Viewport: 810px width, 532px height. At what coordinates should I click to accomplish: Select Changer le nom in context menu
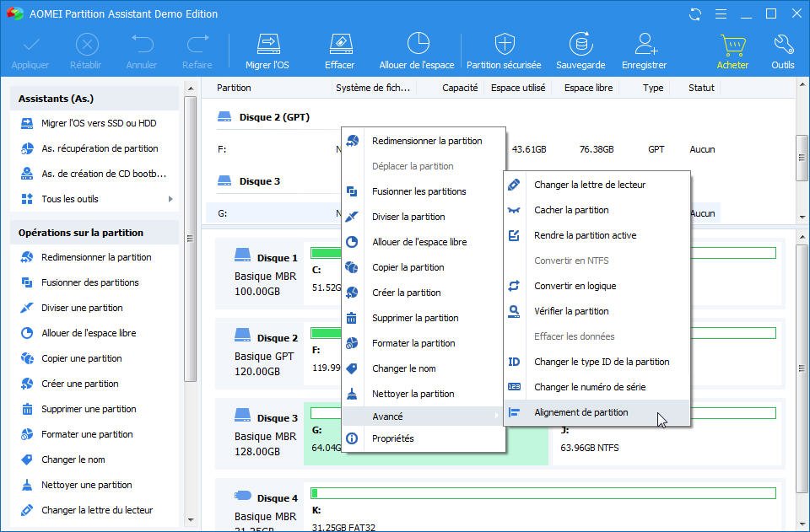423,368
